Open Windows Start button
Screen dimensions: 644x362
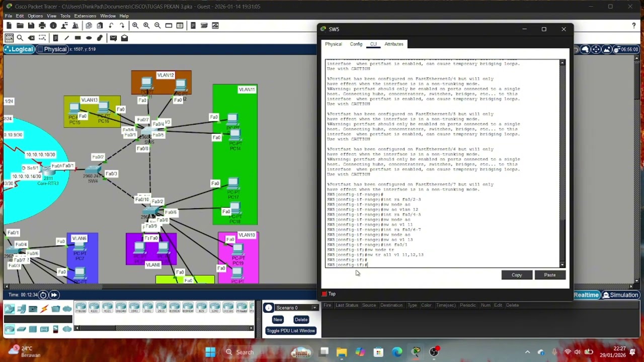pyautogui.click(x=210, y=352)
